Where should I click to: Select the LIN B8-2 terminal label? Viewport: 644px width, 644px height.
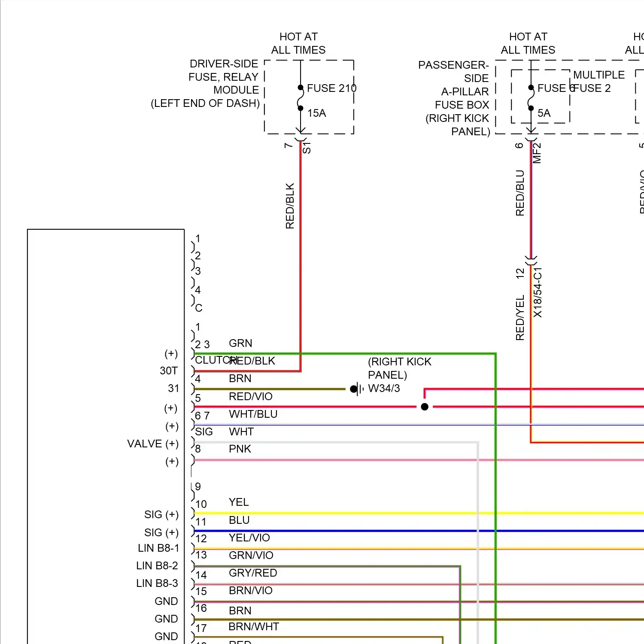157,565
